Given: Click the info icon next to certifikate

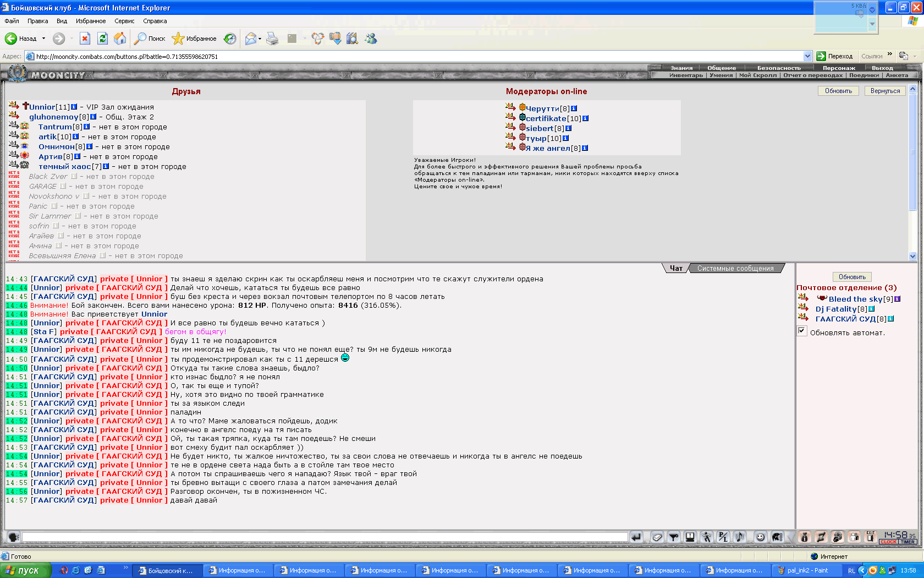Looking at the screenshot, I should pyautogui.click(x=586, y=118).
